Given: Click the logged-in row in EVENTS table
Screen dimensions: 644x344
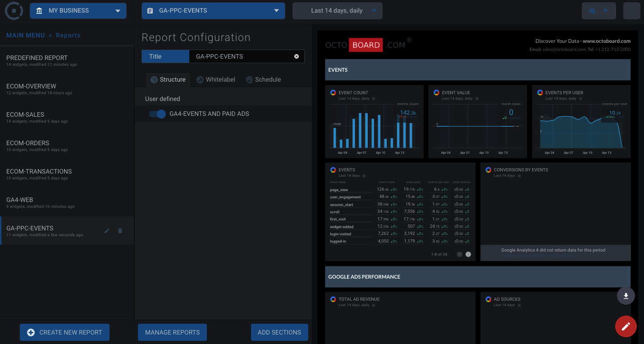Looking at the screenshot, I should [400, 242].
